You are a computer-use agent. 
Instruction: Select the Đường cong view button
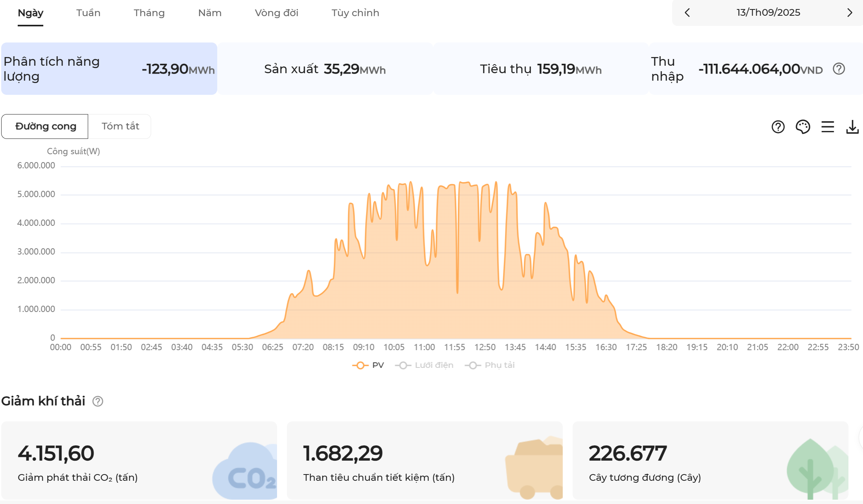[x=45, y=126]
